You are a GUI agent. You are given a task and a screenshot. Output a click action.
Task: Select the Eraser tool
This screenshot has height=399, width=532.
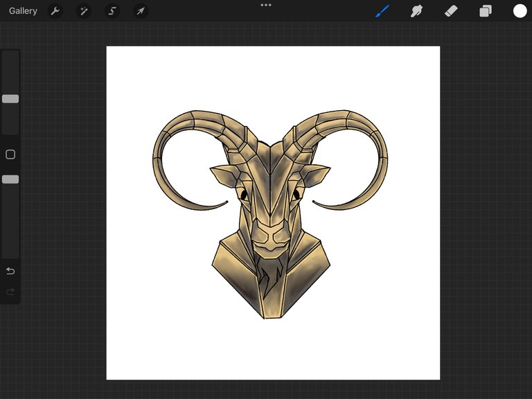tap(451, 11)
